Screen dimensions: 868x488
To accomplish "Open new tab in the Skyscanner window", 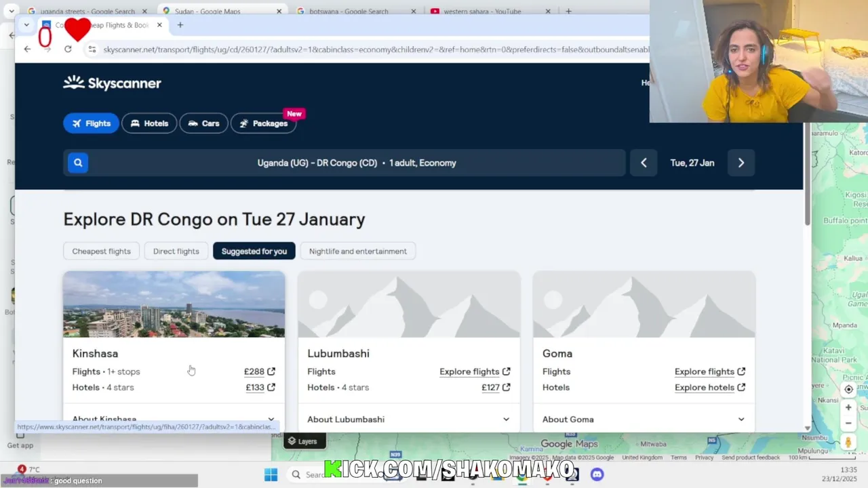I will tap(180, 25).
